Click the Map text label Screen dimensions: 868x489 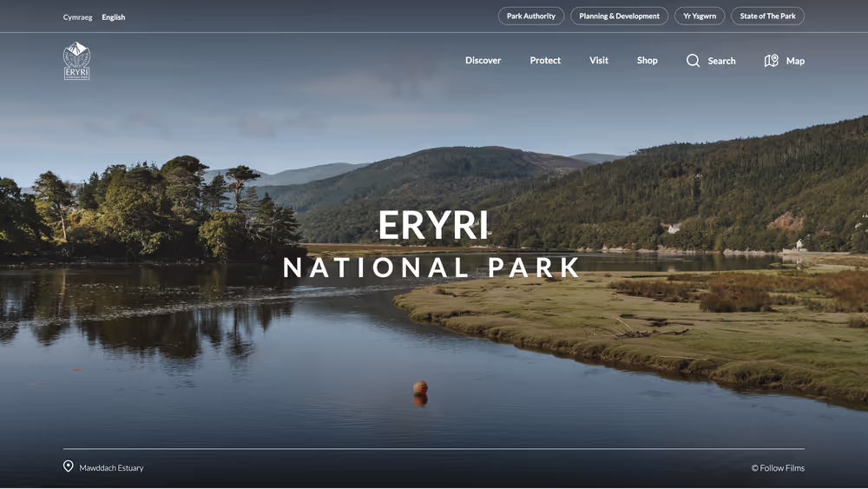pos(795,61)
